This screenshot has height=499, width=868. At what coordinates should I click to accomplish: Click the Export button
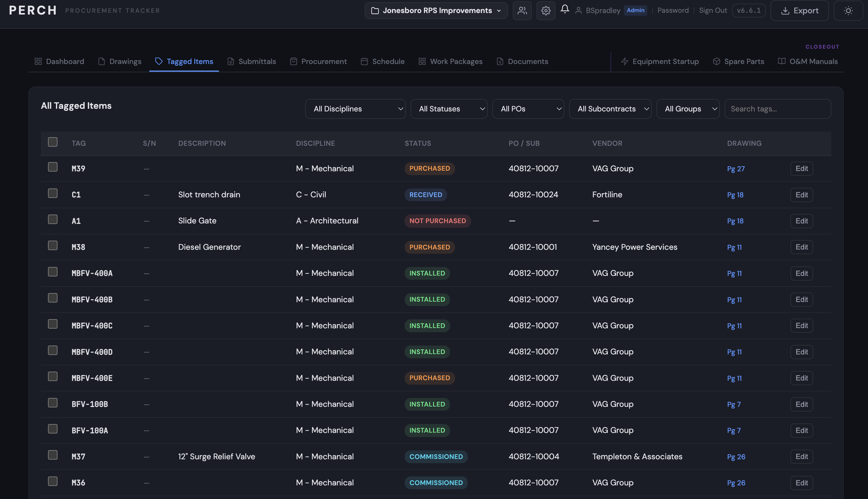tap(800, 11)
